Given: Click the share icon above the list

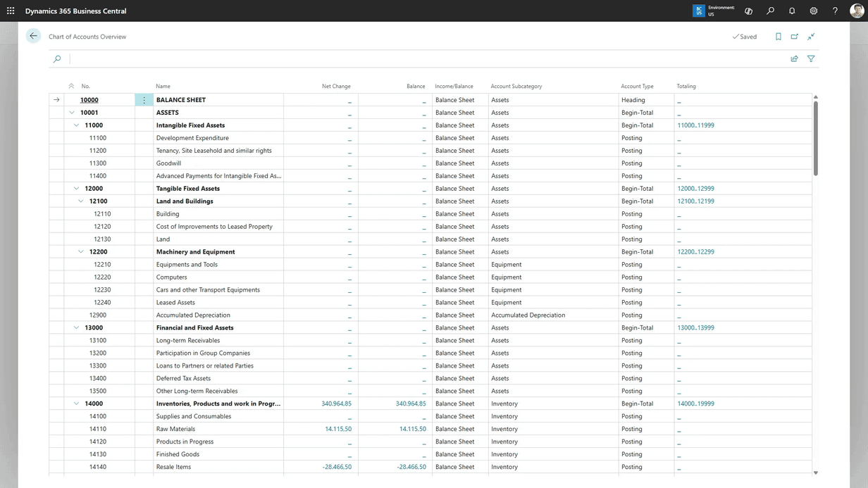Looking at the screenshot, I should tap(794, 59).
